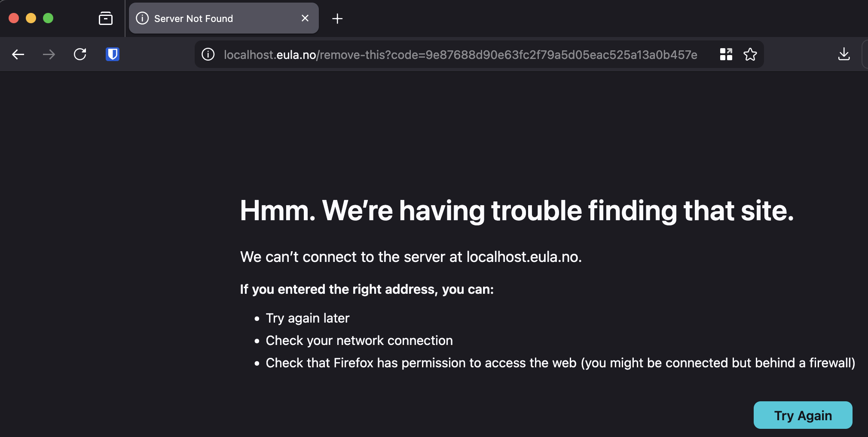Enter full screen with the green button
This screenshot has height=437, width=868.
[49, 18]
